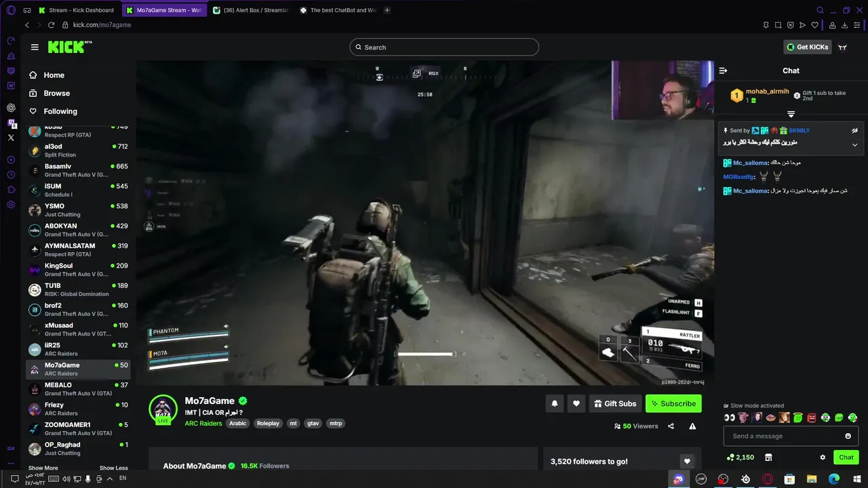Expand the pinned chat message chevron

[x=854, y=144]
